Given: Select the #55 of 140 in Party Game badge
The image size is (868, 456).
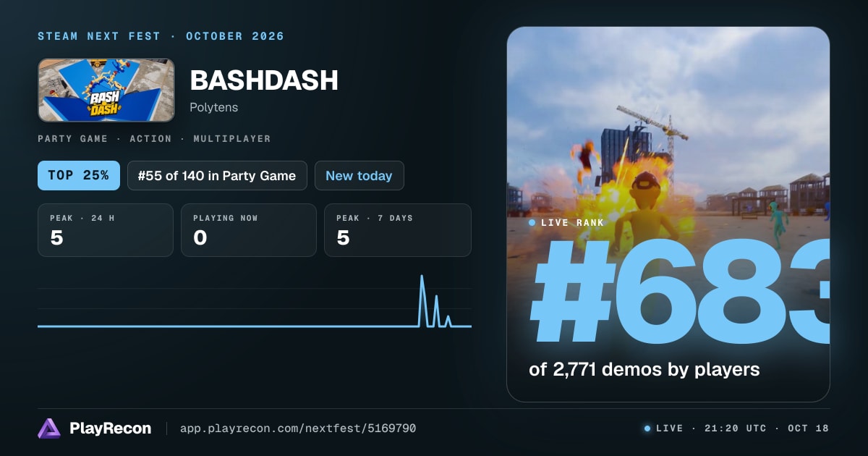Looking at the screenshot, I should 217,176.
